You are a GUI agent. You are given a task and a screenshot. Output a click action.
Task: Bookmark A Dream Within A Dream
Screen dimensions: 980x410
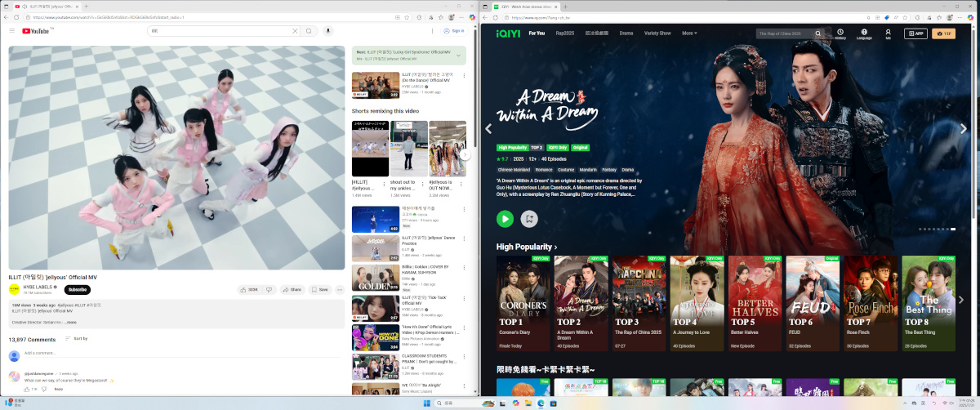click(x=529, y=218)
